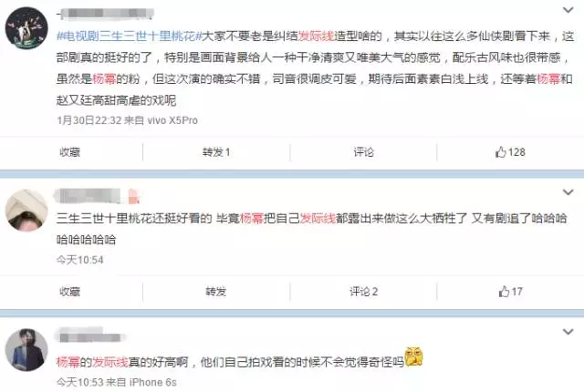The image size is (584, 392).
Task: Click 杨幂 link in the third post
Action: (68, 362)
